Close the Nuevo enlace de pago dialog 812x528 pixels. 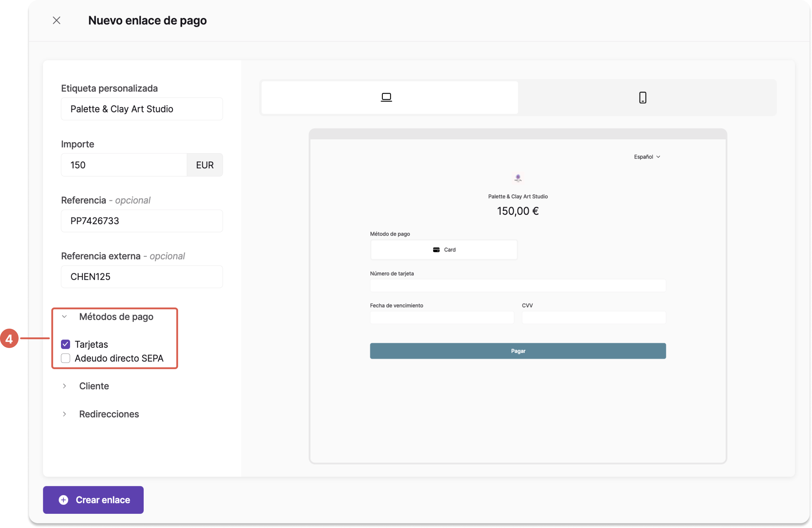(57, 21)
